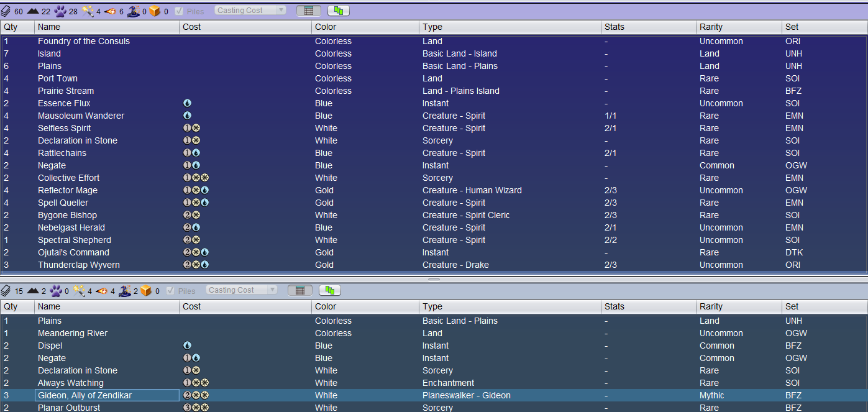
Task: Sort the 60-card deck by Name column
Action: click(x=107, y=27)
